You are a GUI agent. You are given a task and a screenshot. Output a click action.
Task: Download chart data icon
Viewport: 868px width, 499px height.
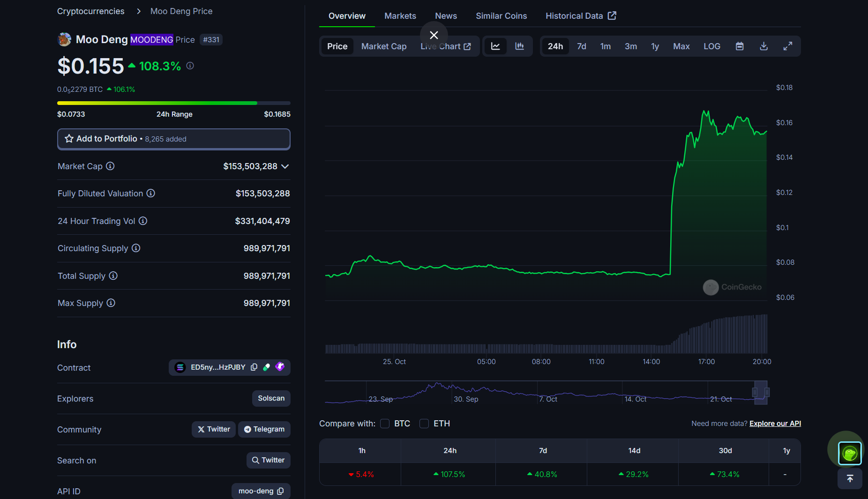point(763,46)
